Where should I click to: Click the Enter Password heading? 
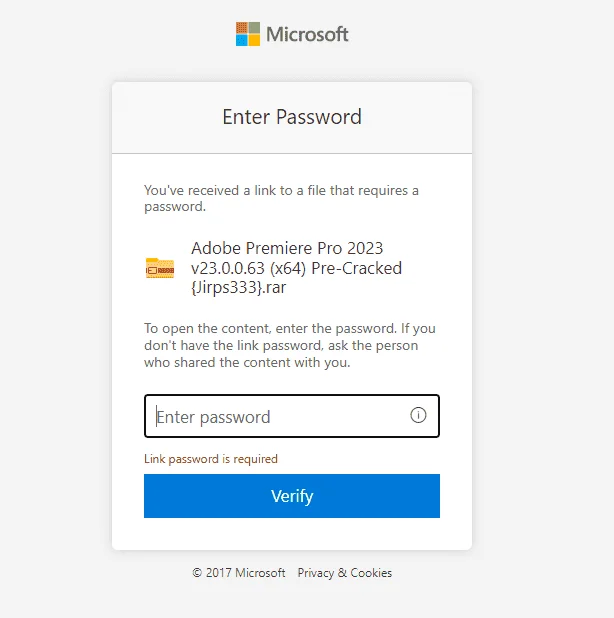coord(292,117)
